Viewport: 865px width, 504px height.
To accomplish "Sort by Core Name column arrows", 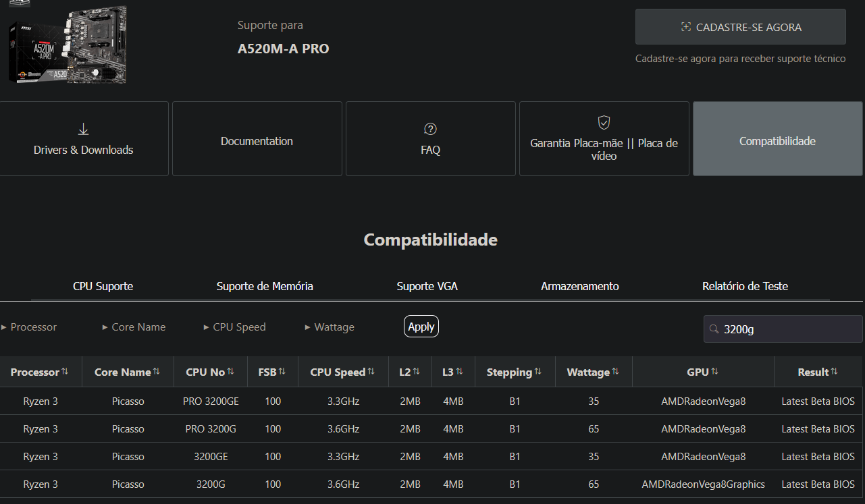I will point(157,372).
